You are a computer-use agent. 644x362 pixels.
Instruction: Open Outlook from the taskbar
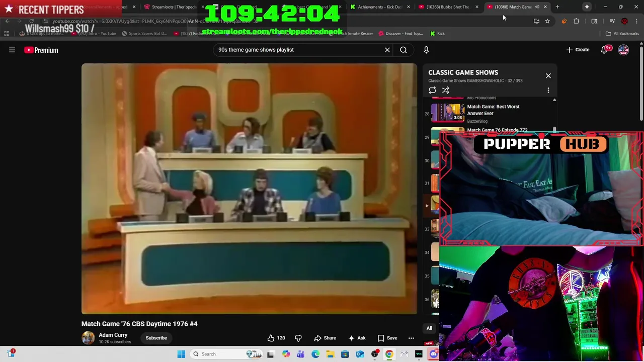(360, 354)
